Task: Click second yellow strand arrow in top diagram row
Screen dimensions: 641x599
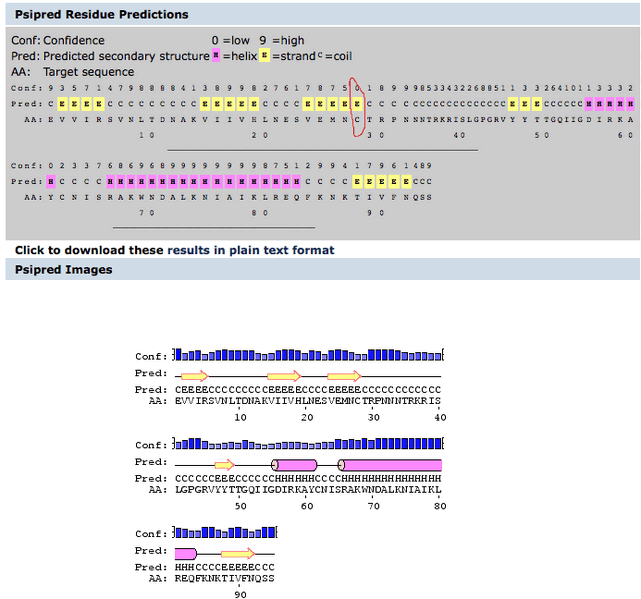Action: (286, 376)
